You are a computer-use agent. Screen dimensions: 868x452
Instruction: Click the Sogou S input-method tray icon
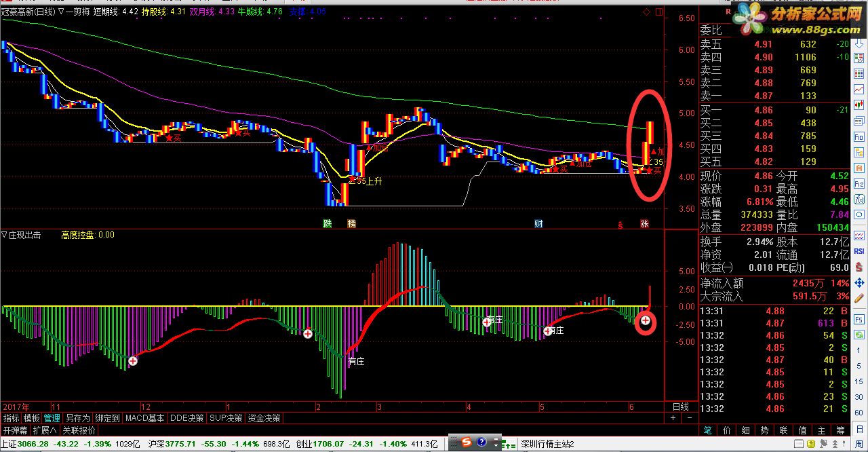467,442
